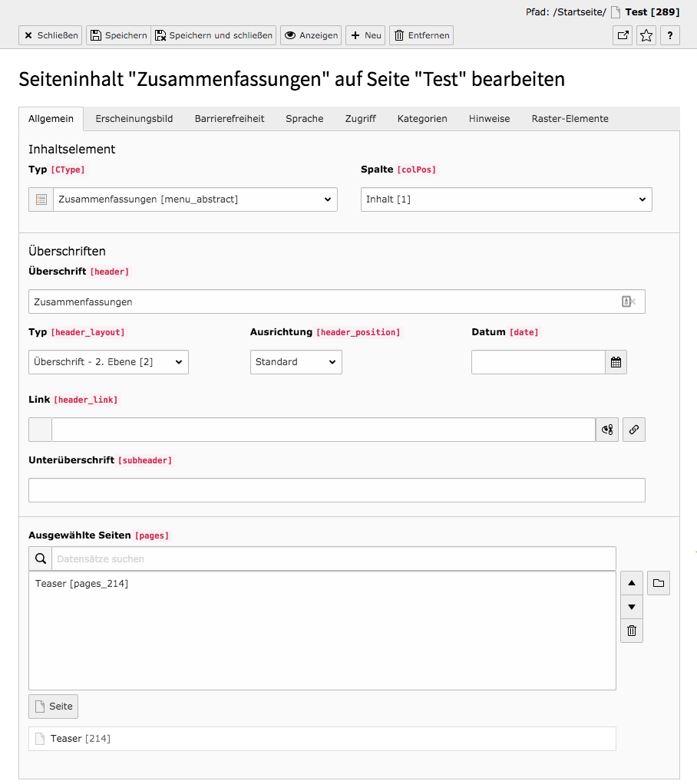Image resolution: width=697 pixels, height=784 pixels.
Task: Open the header layout Überschrift dropdown
Action: coord(108,362)
